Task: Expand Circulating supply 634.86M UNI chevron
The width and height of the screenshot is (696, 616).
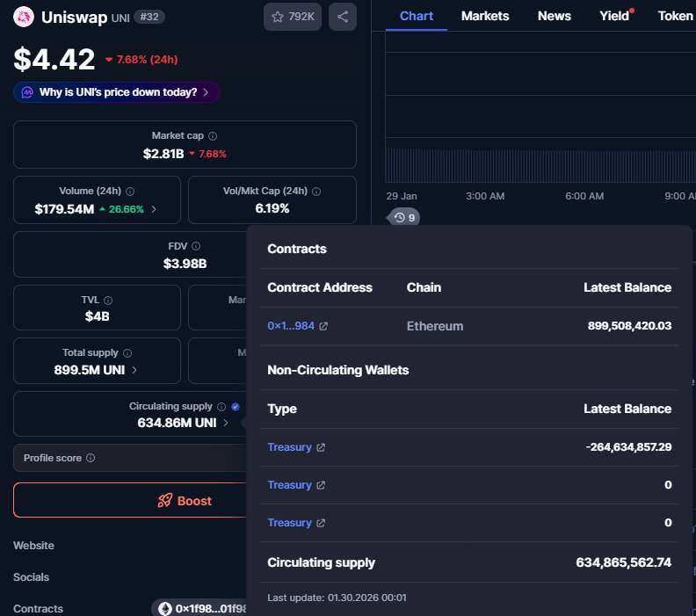Action: (226, 423)
